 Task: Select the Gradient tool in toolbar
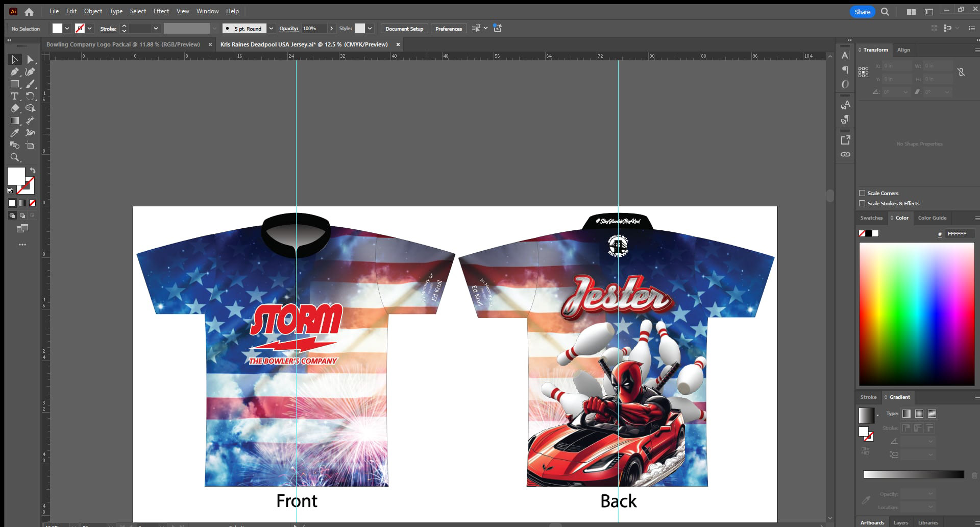tap(15, 121)
